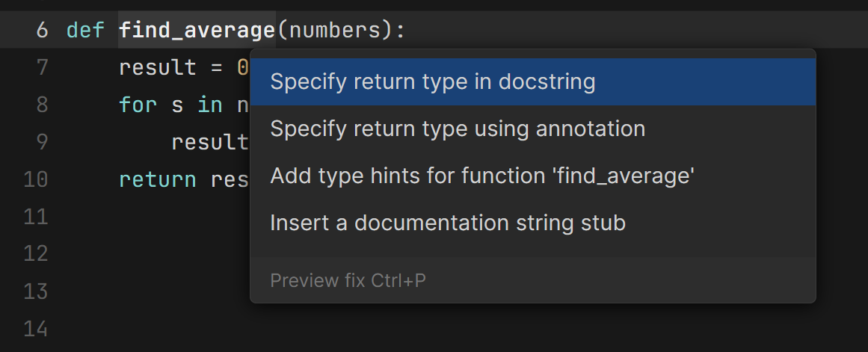Add type hints for function 'find_average'
Viewport: 868px width, 352px height.
point(482,176)
